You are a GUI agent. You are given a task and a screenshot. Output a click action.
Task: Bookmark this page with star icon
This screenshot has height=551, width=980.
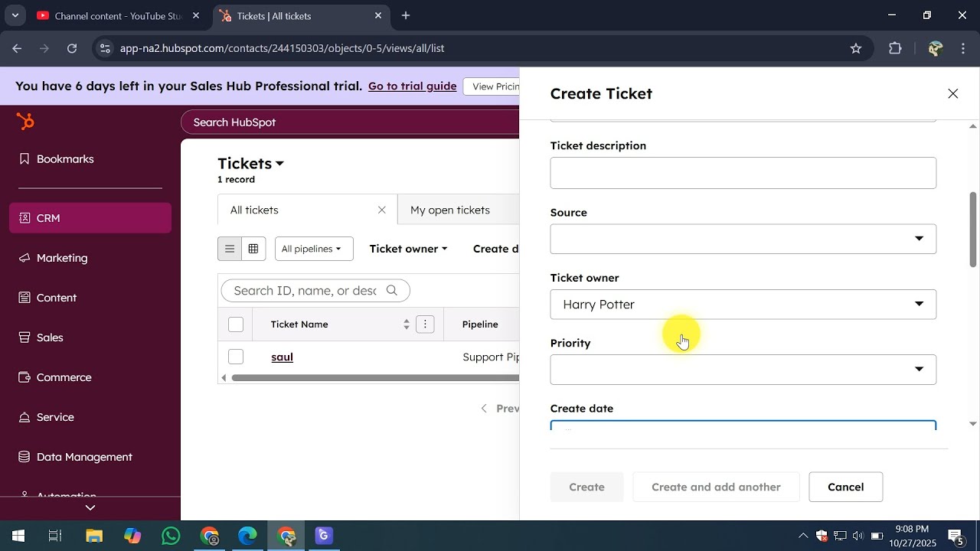(856, 48)
